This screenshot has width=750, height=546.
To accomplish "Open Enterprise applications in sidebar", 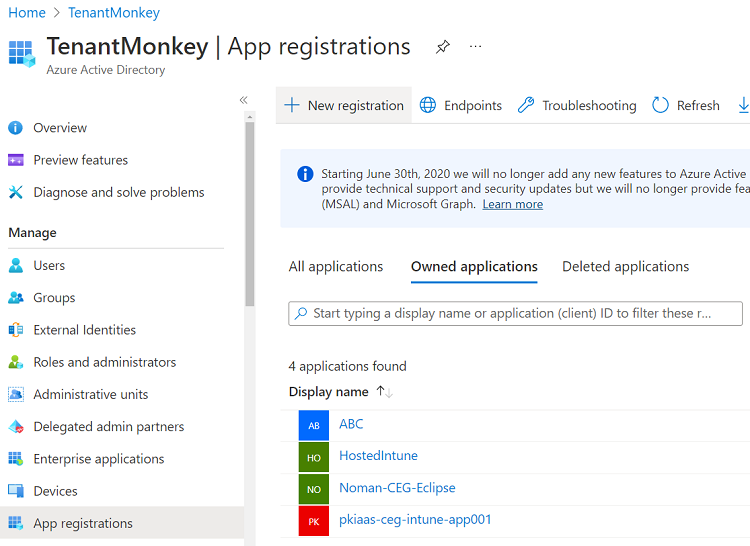I will click(x=98, y=459).
